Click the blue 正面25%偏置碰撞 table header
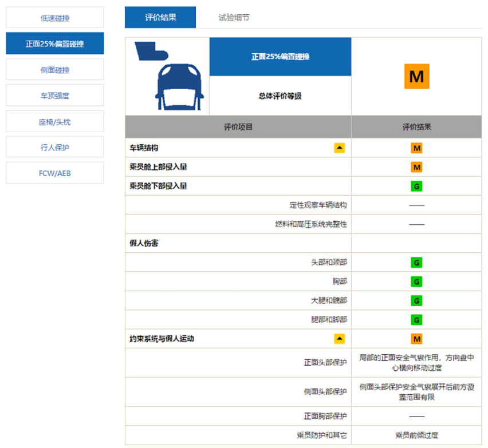The width and height of the screenshot is (488, 448). (x=281, y=57)
